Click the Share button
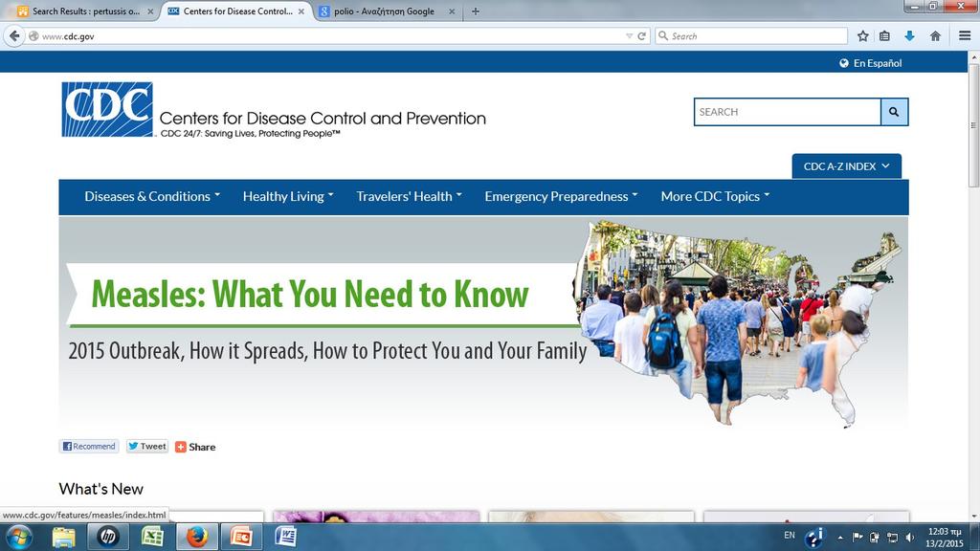 tap(195, 447)
